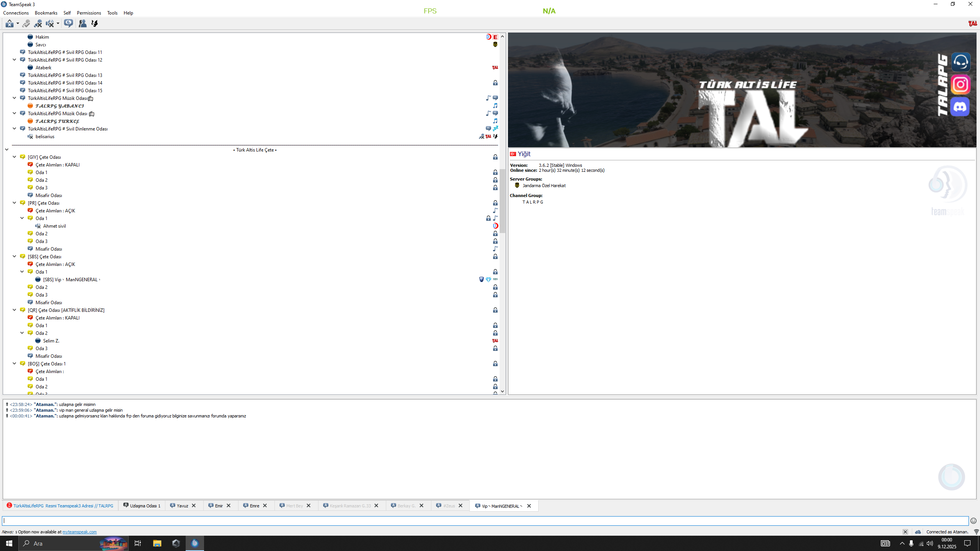Image resolution: width=980 pixels, height=551 pixels.
Task: Open the Windows Start menu
Action: 9,543
